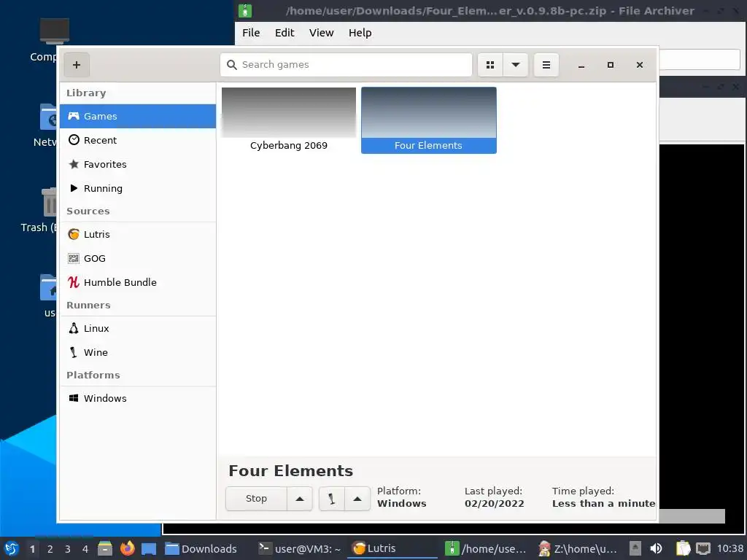Click the GOG logo icon

[x=74, y=258]
